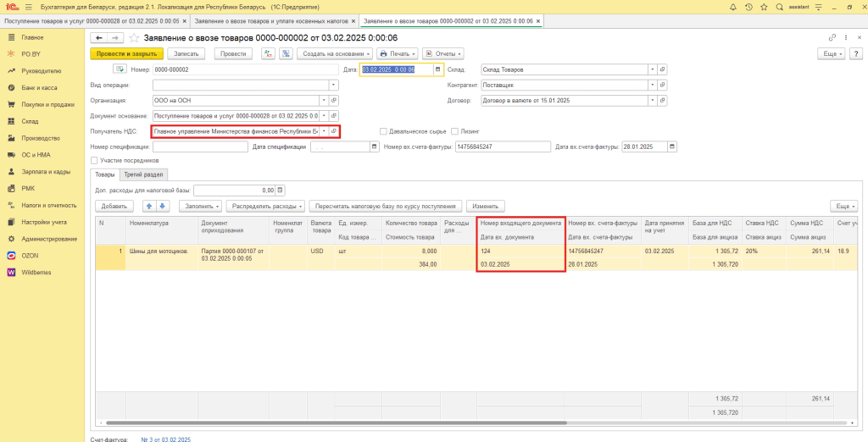Open Склад item with open icon
The image size is (868, 442).
tap(663, 69)
